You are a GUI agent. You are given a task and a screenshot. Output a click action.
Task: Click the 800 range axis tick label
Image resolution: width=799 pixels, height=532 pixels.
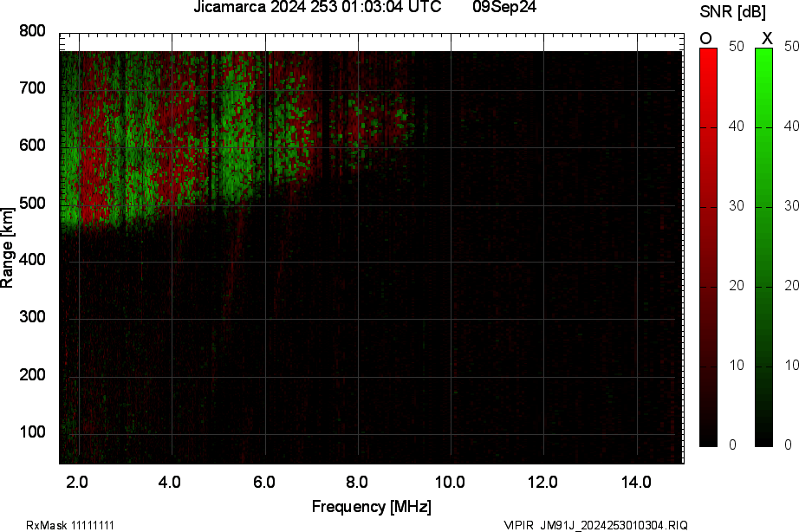(32, 31)
